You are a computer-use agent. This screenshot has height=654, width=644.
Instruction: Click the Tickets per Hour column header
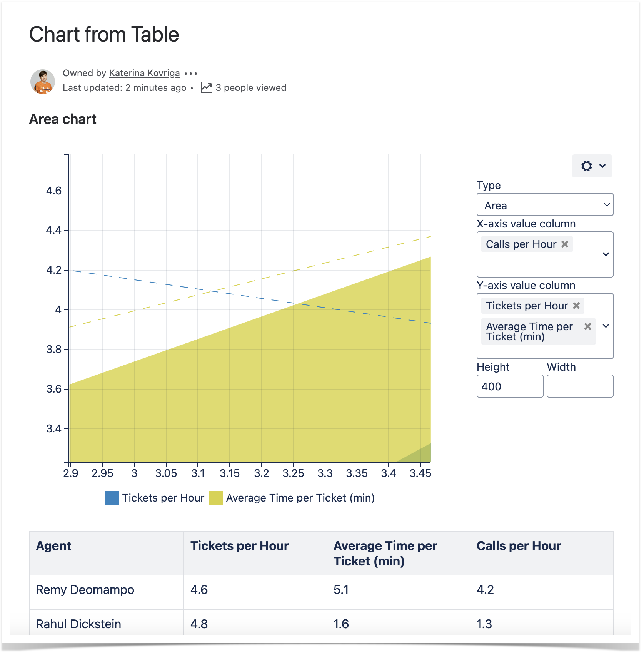point(239,546)
